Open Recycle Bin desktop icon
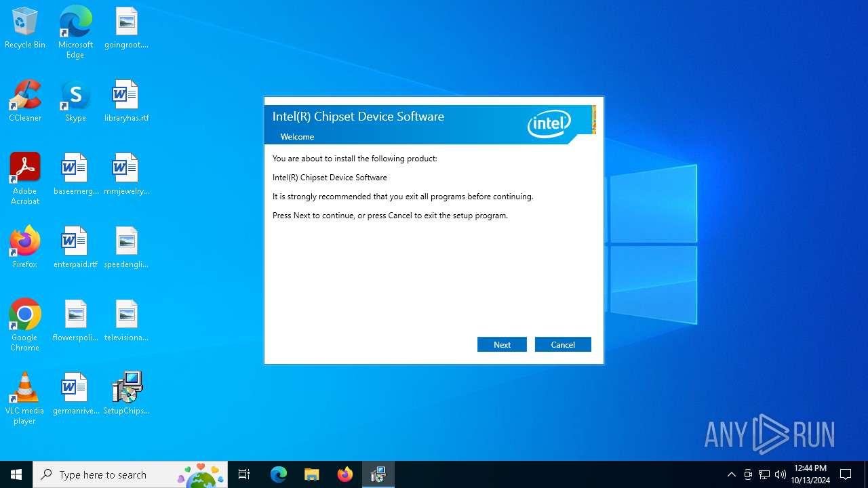 pyautogui.click(x=25, y=28)
